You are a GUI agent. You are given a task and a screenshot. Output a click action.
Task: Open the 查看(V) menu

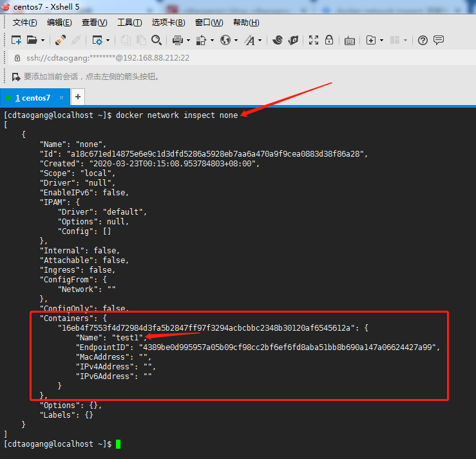coord(95,23)
